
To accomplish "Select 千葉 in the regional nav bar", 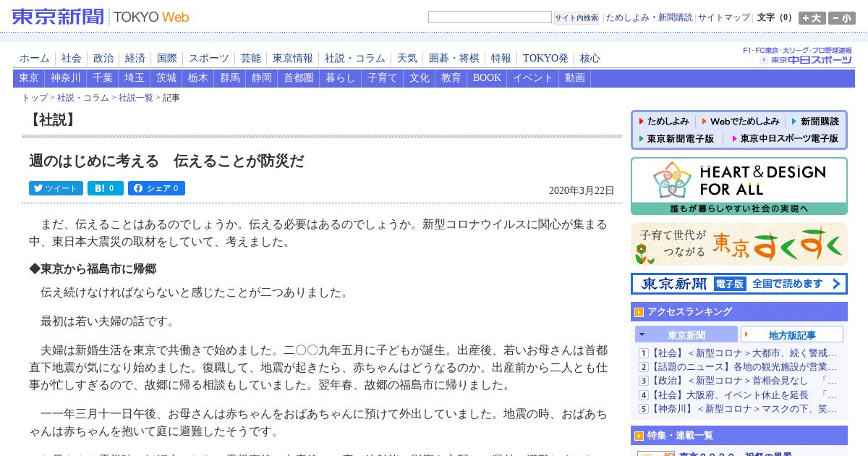I will click(x=103, y=78).
